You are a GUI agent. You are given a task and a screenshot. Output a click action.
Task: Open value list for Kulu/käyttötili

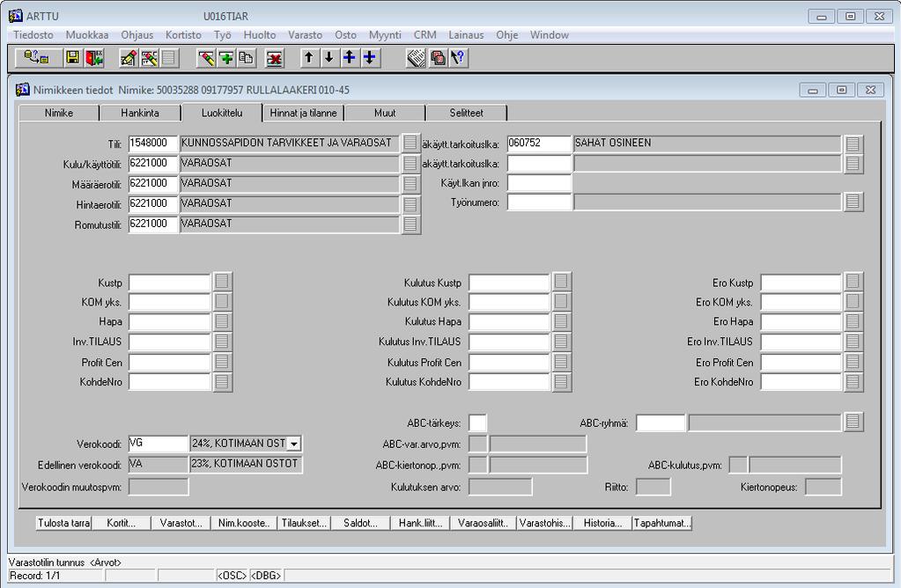(x=410, y=164)
